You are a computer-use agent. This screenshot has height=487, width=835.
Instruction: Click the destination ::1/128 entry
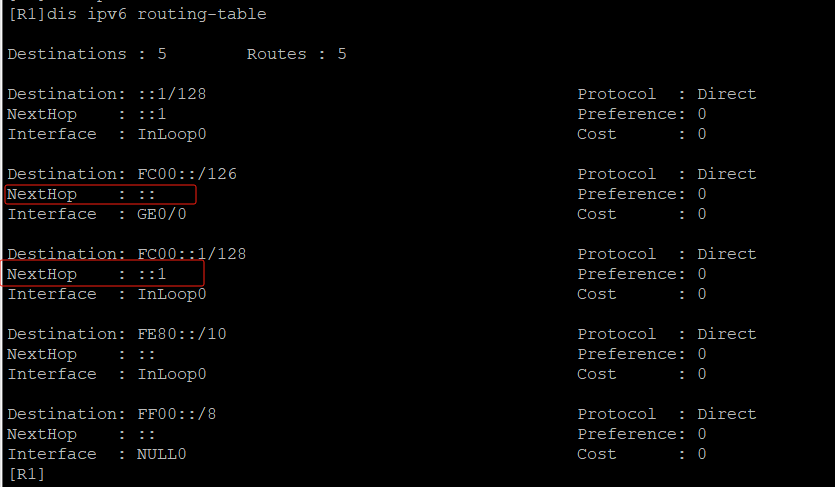coord(107,94)
